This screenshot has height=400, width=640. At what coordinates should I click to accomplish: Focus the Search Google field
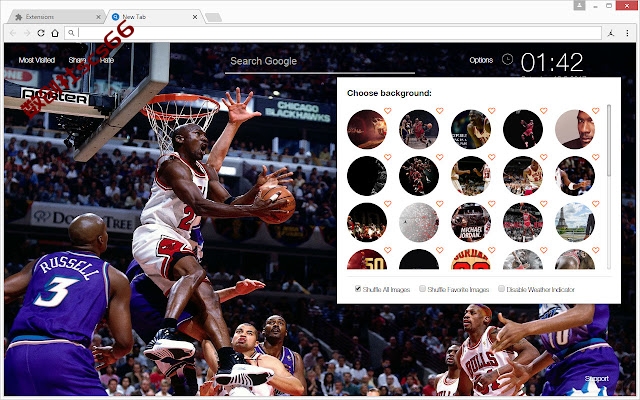click(x=320, y=62)
